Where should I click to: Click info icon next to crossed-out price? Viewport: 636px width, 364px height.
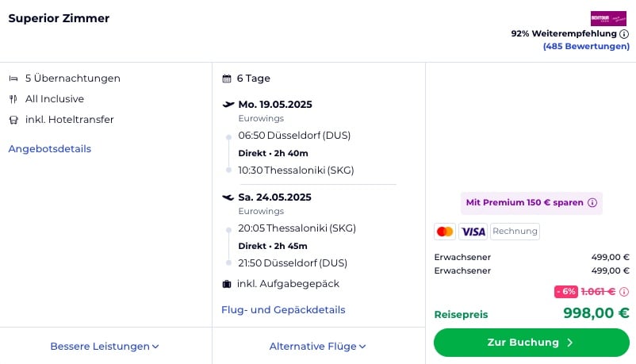click(624, 292)
